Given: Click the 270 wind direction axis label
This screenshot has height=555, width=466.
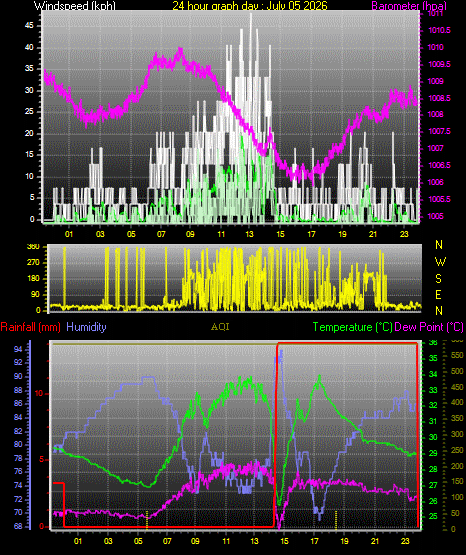Looking at the screenshot, I should pyautogui.click(x=33, y=263).
